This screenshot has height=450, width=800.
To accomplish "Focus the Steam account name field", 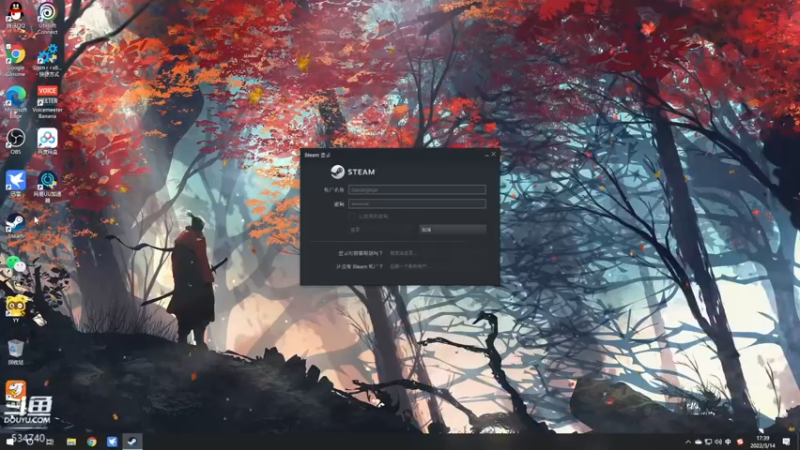I will (x=417, y=190).
